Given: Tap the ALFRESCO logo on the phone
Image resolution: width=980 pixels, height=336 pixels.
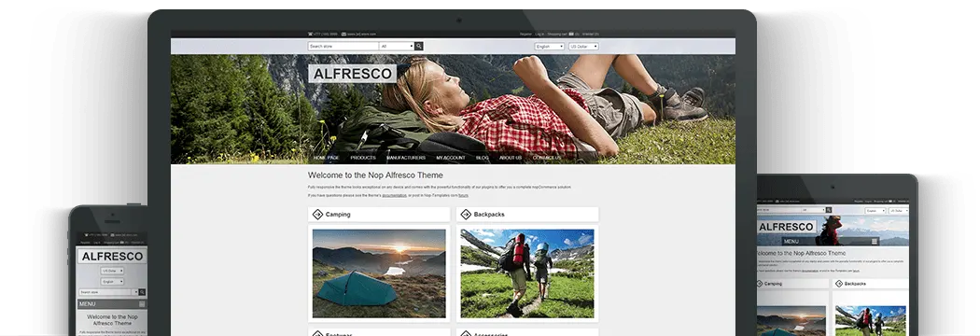Looking at the screenshot, I should tap(113, 256).
